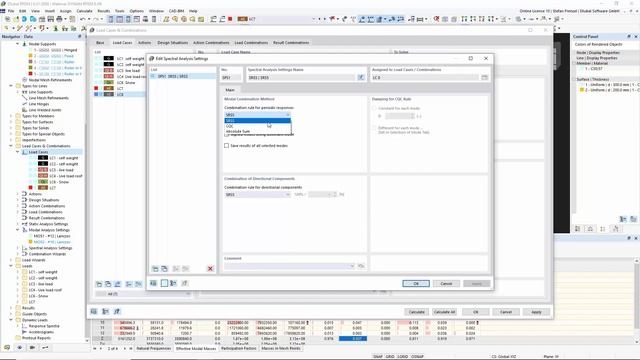Click the red stop icon in the main toolbar
This screenshot has width=640, height=360.
pyautogui.click(x=230, y=19)
